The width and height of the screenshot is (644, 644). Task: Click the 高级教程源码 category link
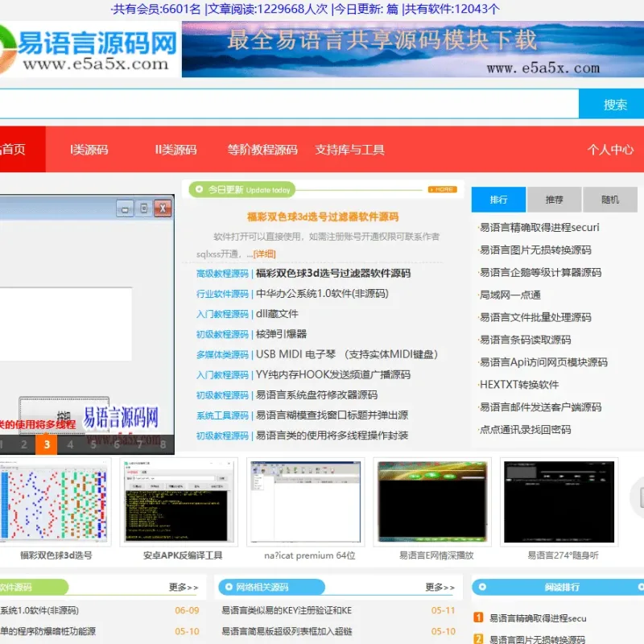(222, 274)
